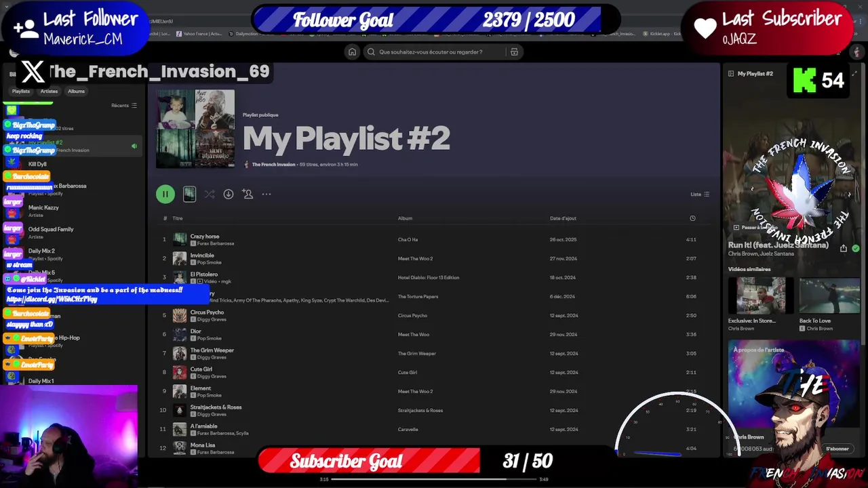This screenshot has width=868, height=488.
Task: Click the Crazy horse album art thumbnail
Action: click(x=180, y=239)
